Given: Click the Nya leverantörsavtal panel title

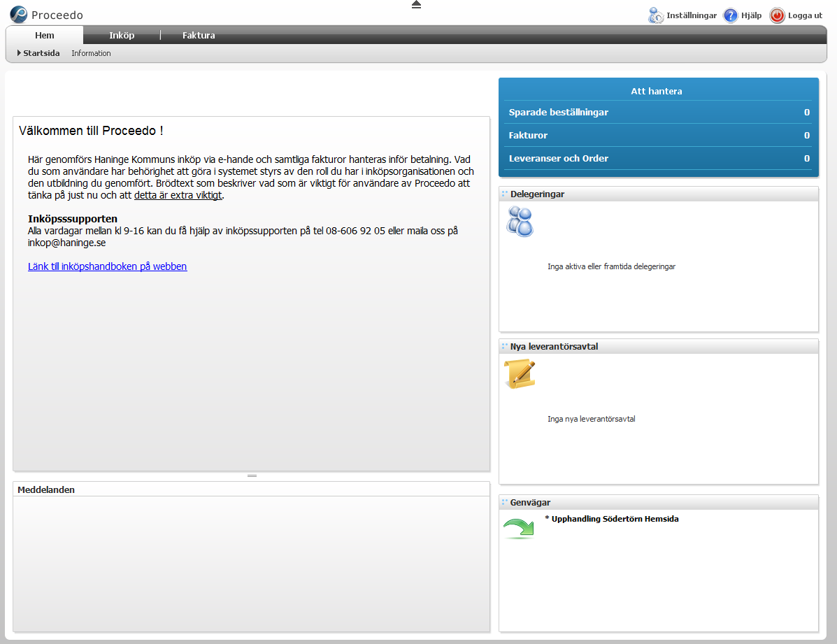Looking at the screenshot, I should 554,347.
